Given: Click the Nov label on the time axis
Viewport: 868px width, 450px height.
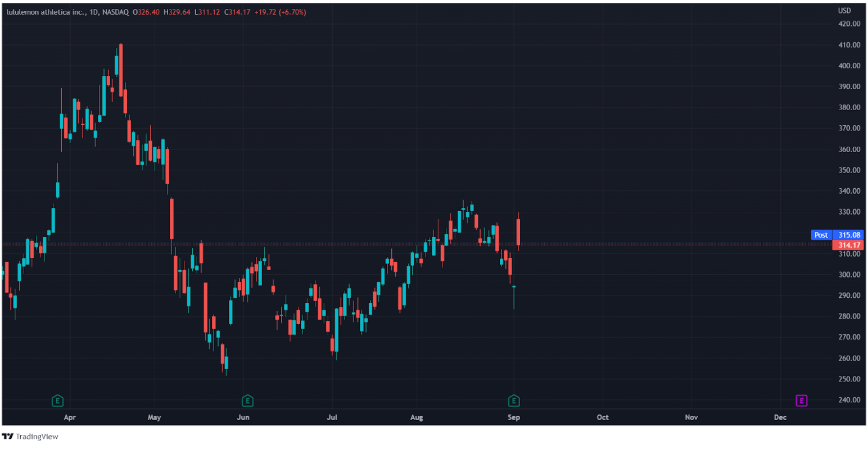Looking at the screenshot, I should [x=691, y=417].
